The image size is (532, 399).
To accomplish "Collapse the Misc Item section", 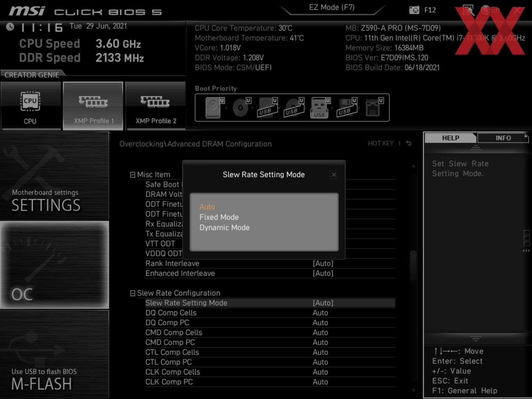I will pyautogui.click(x=133, y=175).
